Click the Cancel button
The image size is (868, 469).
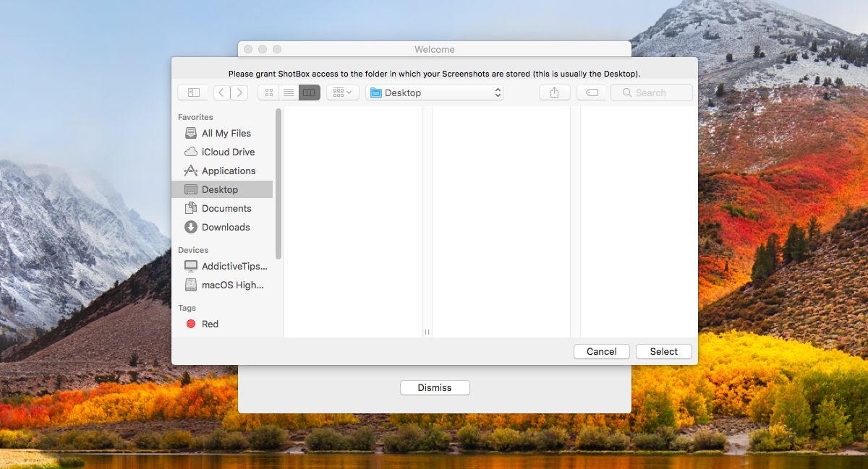[x=602, y=351]
